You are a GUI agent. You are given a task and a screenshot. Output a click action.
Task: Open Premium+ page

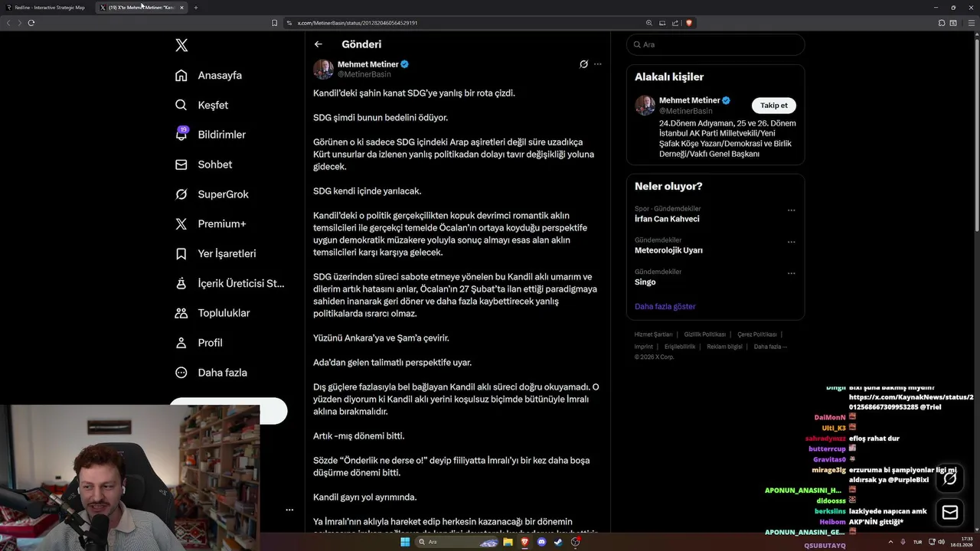[211, 224]
